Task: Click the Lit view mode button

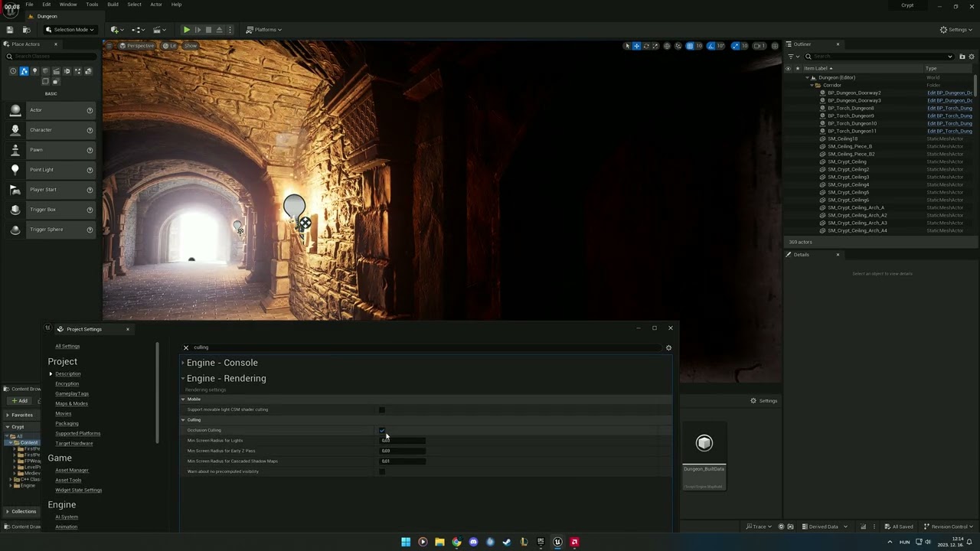Action: click(x=169, y=46)
